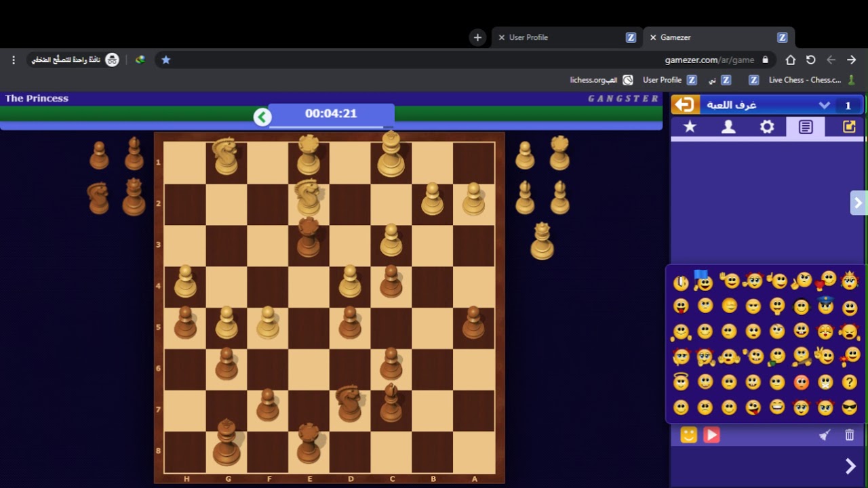Screen dimensions: 868x488
Task: Select the white king at the top
Action: 391,155
